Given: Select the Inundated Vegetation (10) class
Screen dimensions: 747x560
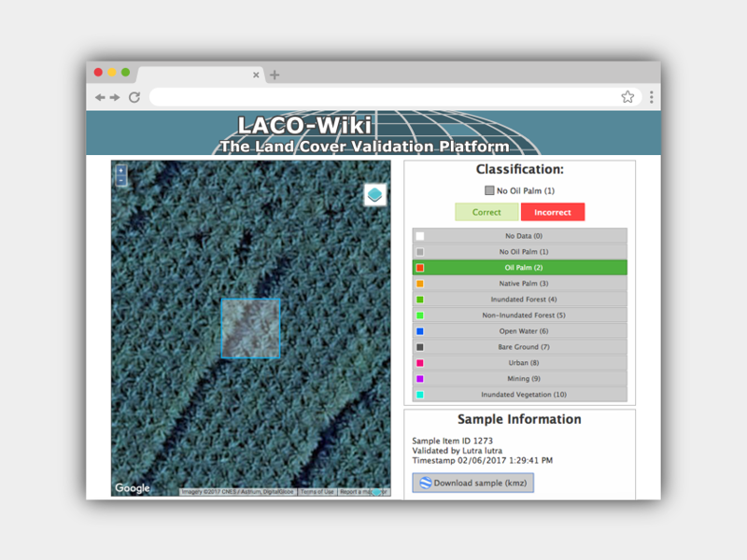Looking at the screenshot, I should [x=520, y=394].
